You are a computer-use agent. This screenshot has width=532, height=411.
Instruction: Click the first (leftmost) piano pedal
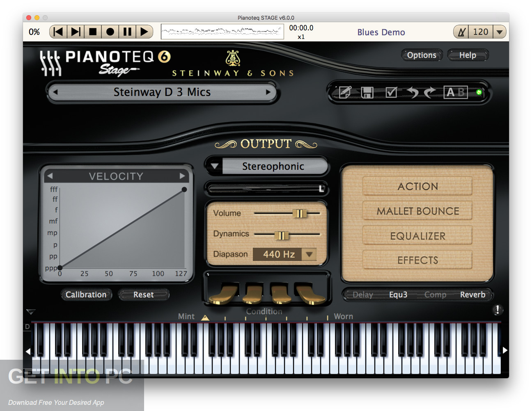point(224,294)
